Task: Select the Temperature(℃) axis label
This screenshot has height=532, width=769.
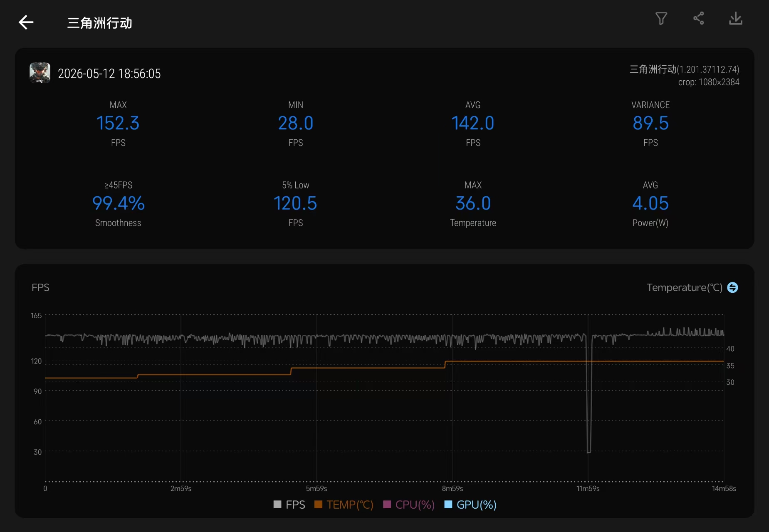Action: pos(684,287)
